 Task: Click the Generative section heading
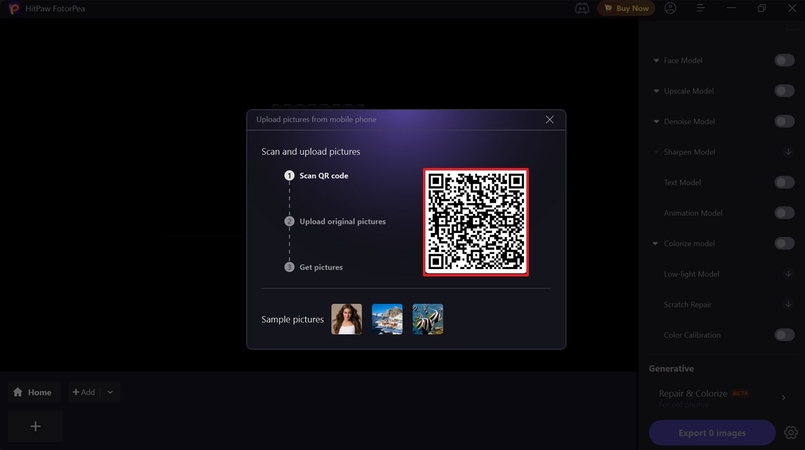671,368
